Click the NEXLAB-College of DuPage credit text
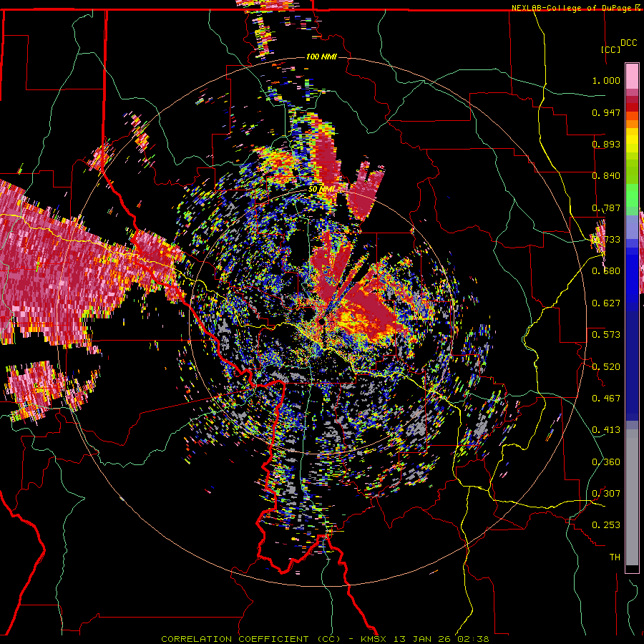This screenshot has width=644, height=644. click(573, 8)
